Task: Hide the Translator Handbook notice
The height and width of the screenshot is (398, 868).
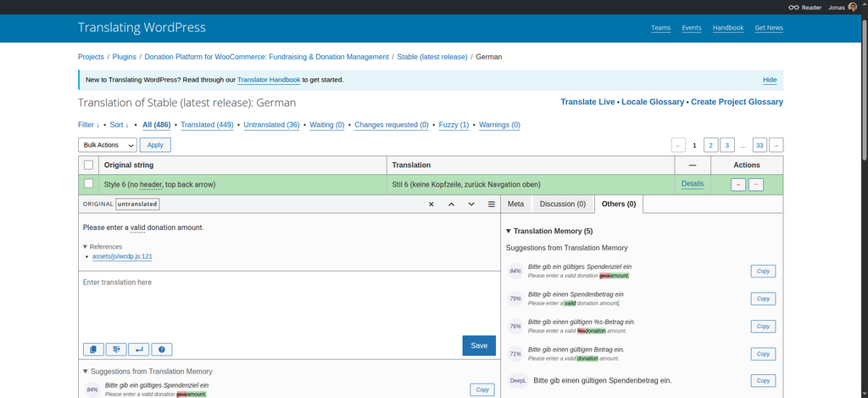Action: tap(770, 80)
